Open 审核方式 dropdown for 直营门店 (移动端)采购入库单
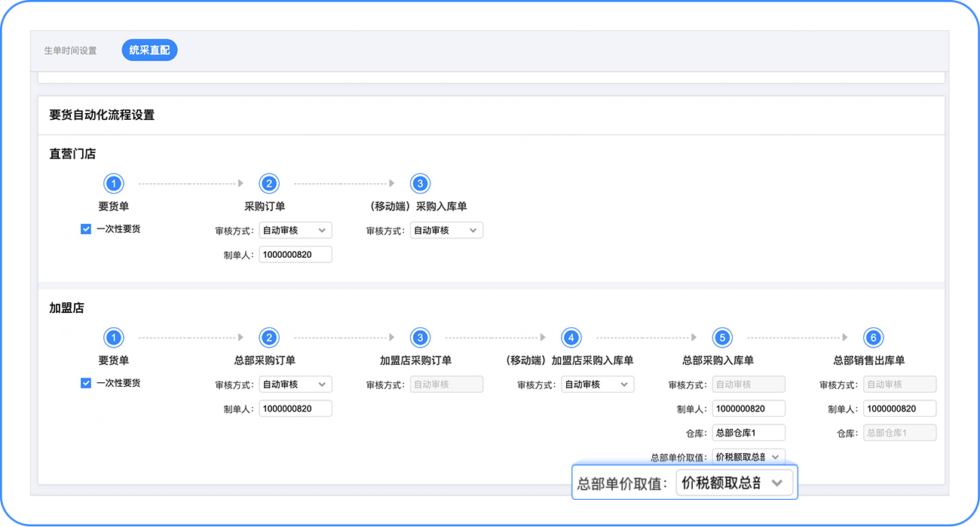Viewport: 980px width, 527px height. (x=446, y=231)
